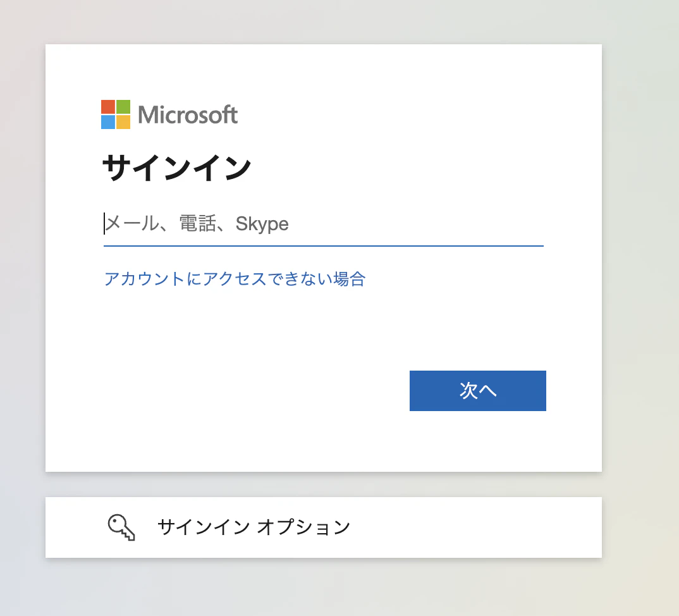
Task: Click the key symbol next to サインイン オプション
Action: coord(121,527)
